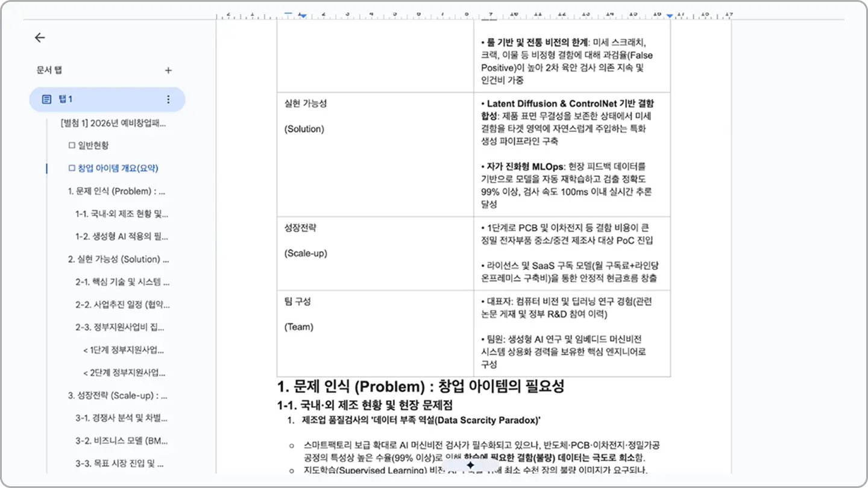The height and width of the screenshot is (488, 868).
Task: Select '< 2단계 정부지원사업...' outline entry
Action: (x=124, y=373)
